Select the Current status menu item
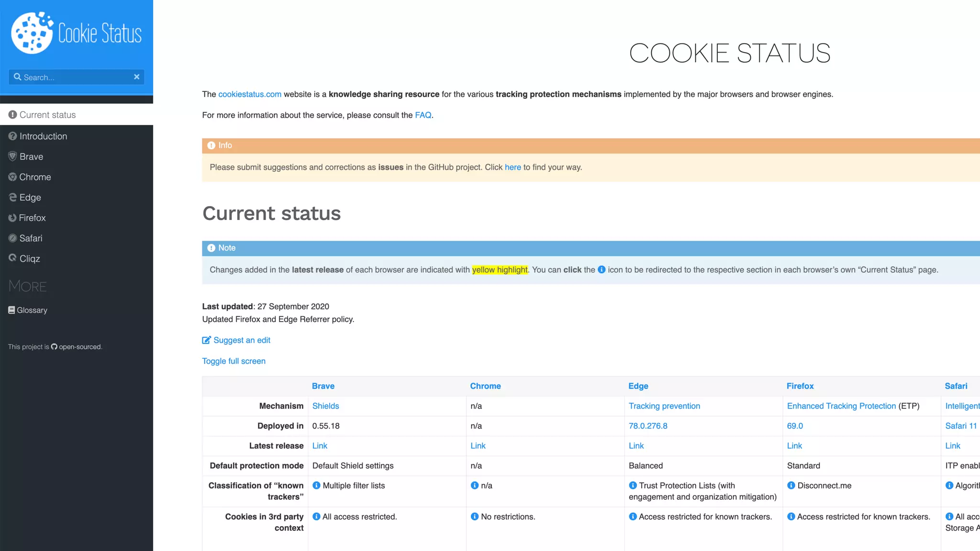The width and height of the screenshot is (980, 551). pos(47,115)
